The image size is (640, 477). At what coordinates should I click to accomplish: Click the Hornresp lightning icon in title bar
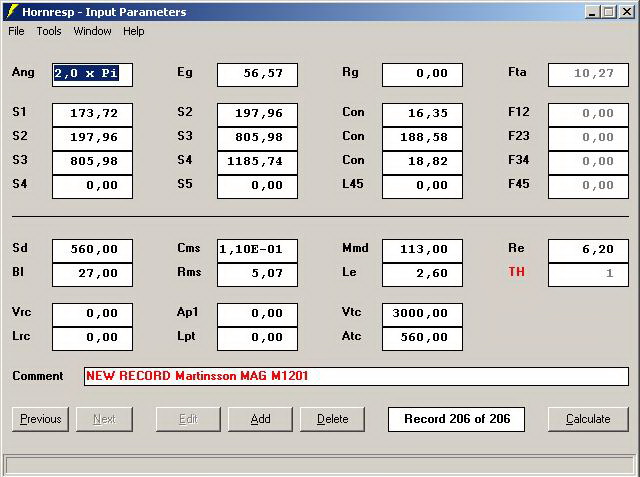[x=12, y=11]
